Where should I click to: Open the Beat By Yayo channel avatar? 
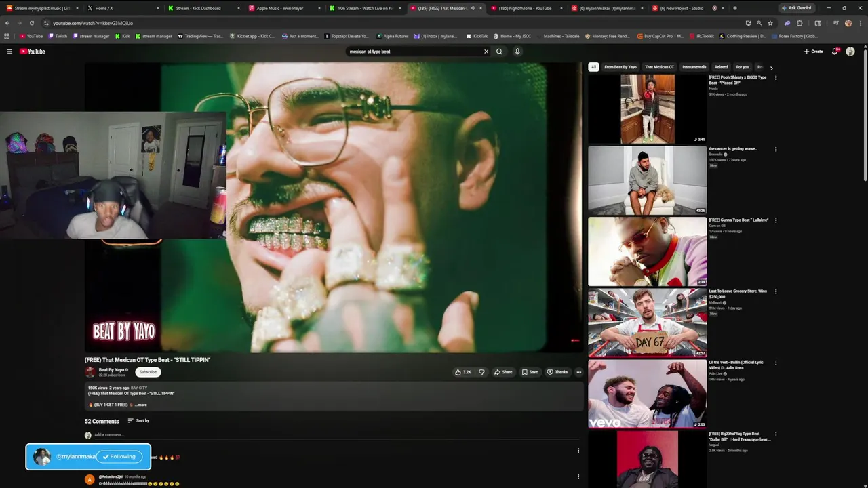(x=90, y=372)
